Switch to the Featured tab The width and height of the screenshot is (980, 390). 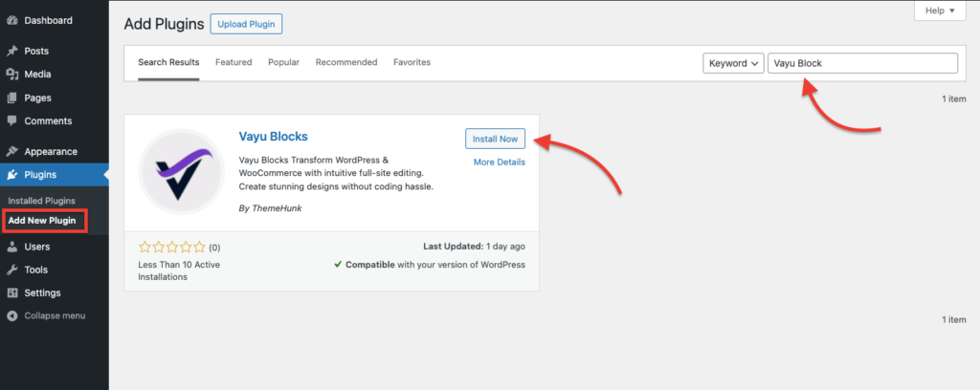click(x=234, y=62)
